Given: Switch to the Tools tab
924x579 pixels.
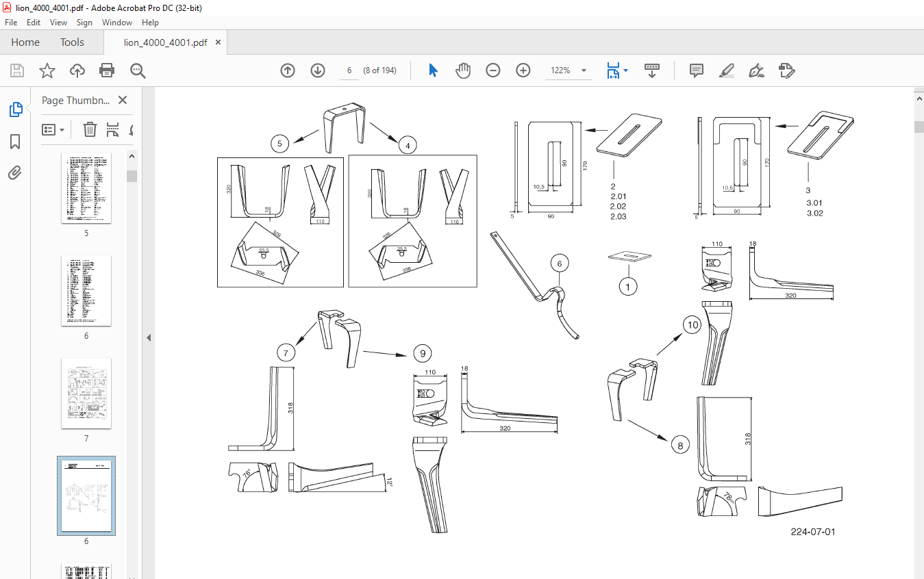Looking at the screenshot, I should click(72, 42).
